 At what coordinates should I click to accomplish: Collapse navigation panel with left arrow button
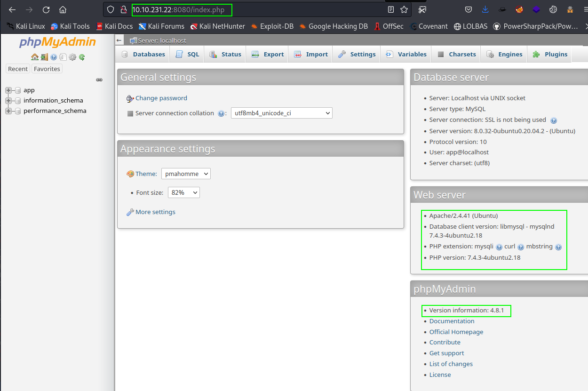pyautogui.click(x=119, y=41)
